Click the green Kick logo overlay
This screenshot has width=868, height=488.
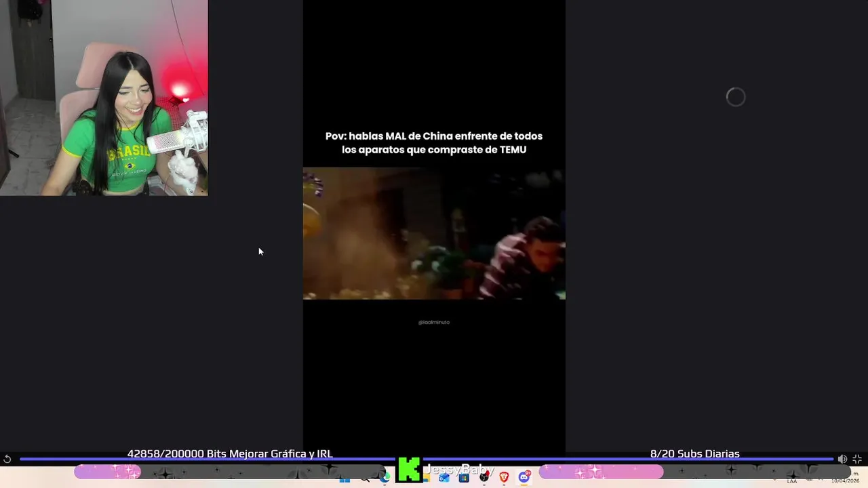coord(409,470)
